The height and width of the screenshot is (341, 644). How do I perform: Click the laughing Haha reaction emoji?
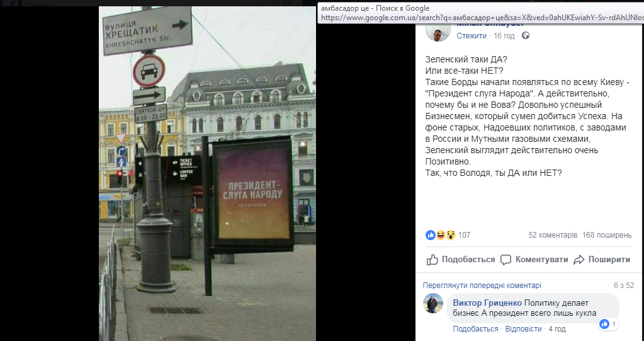tap(441, 235)
